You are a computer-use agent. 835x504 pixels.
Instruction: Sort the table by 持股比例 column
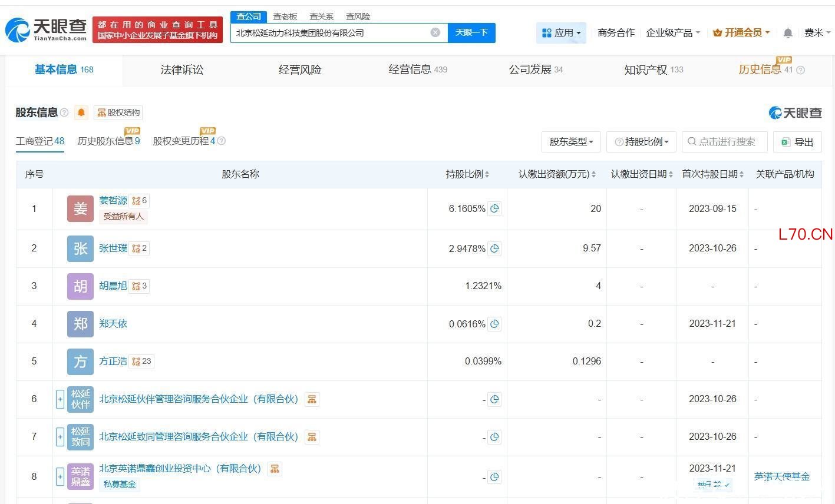(467, 174)
